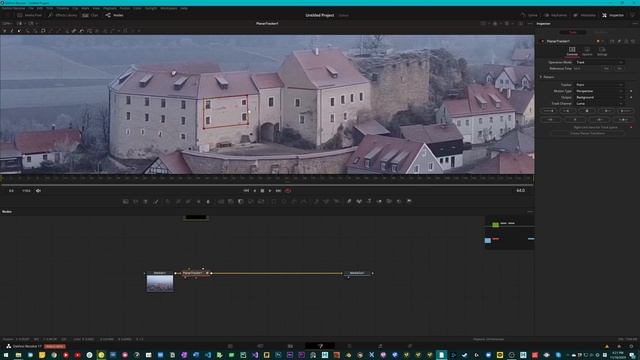Toggle the Spline editor panel

coord(529,15)
